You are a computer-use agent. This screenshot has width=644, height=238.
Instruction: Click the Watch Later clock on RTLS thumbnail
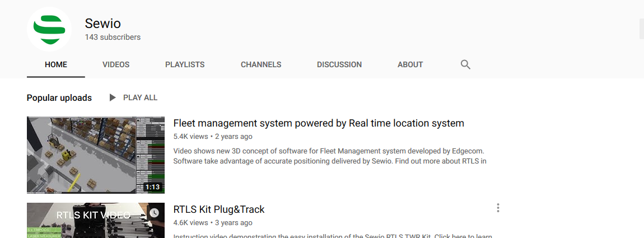tap(154, 213)
